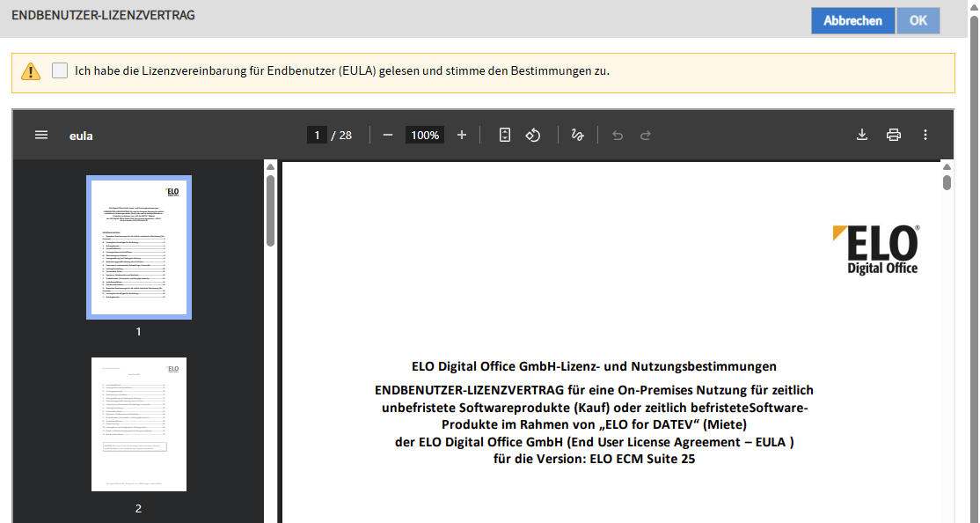Click the page number field
This screenshot has width=980, height=523.
(317, 135)
